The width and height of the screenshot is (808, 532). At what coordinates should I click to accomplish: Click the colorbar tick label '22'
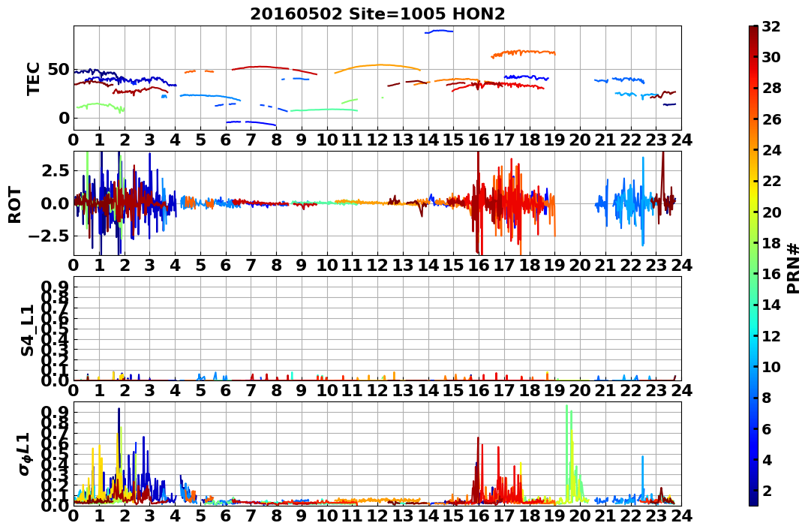pyautogui.click(x=771, y=181)
